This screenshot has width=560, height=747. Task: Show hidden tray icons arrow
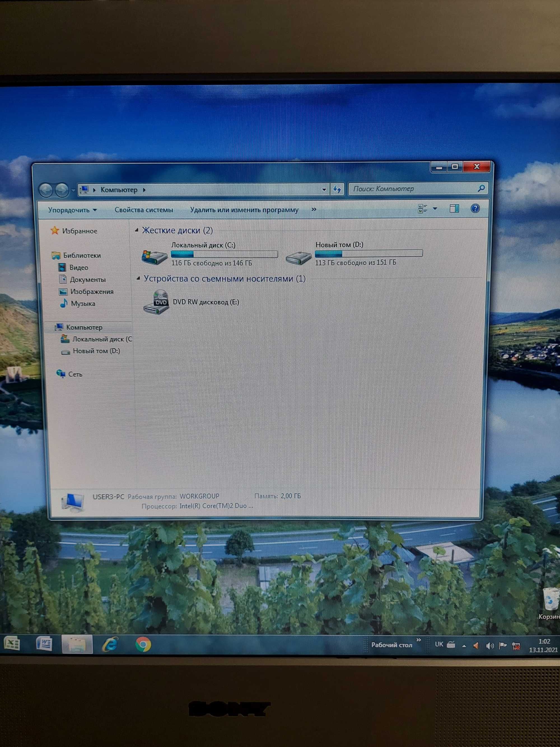464,646
